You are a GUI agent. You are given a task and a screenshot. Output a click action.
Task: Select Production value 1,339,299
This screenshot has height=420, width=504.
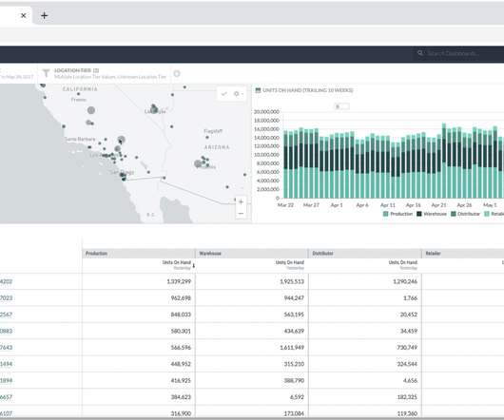pos(179,281)
